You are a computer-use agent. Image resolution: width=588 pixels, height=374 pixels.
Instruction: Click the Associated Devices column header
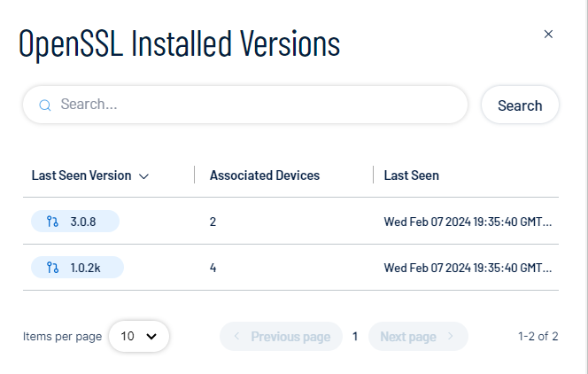[265, 175]
